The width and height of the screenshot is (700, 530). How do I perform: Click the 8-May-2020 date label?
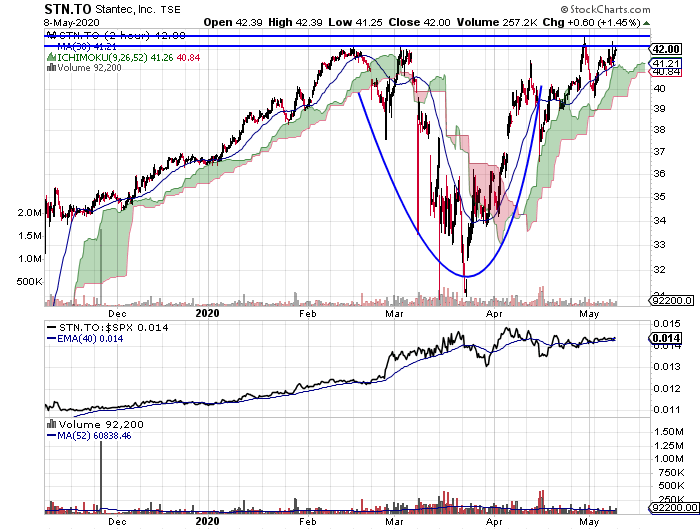click(72, 22)
